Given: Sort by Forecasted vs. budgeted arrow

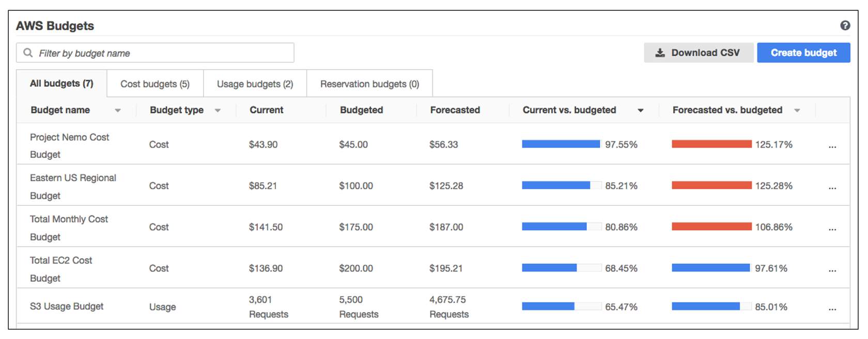Looking at the screenshot, I should pos(797,110).
